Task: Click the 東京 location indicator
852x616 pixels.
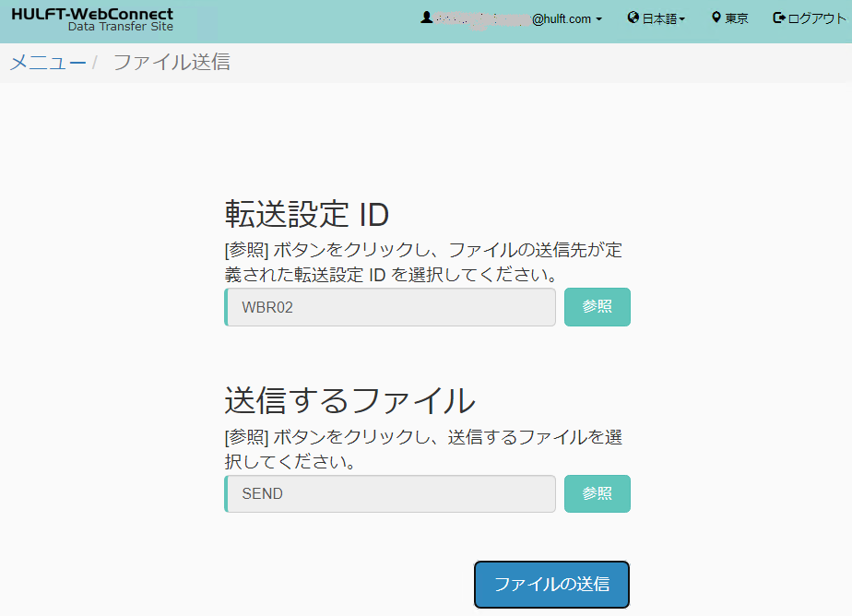Action: click(x=735, y=17)
